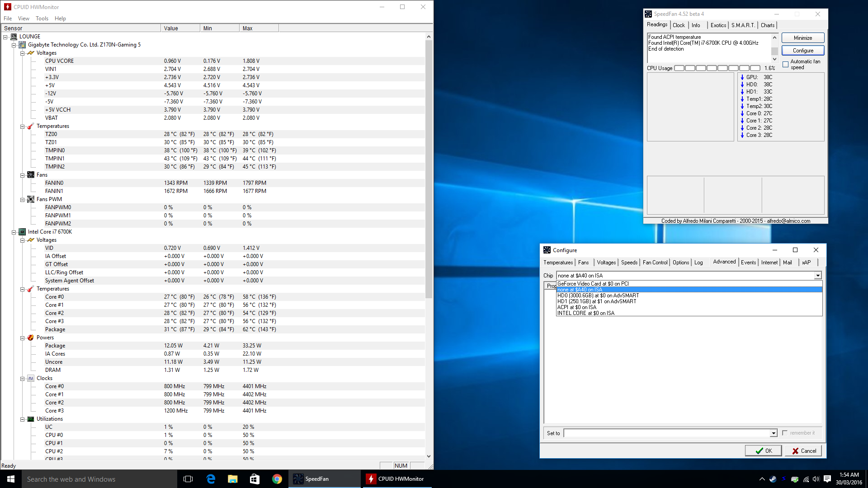Click the CPU Voltages icon under Intel Core
The height and width of the screenshot is (488, 868).
(x=31, y=240)
